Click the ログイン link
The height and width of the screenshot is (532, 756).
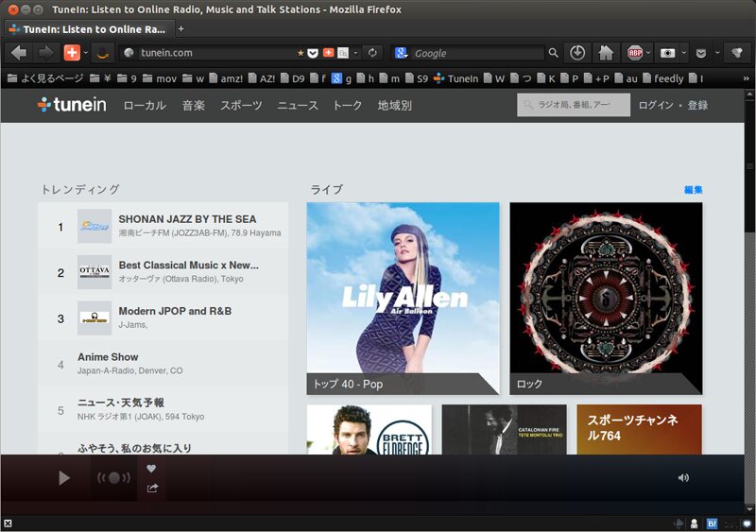[656, 106]
